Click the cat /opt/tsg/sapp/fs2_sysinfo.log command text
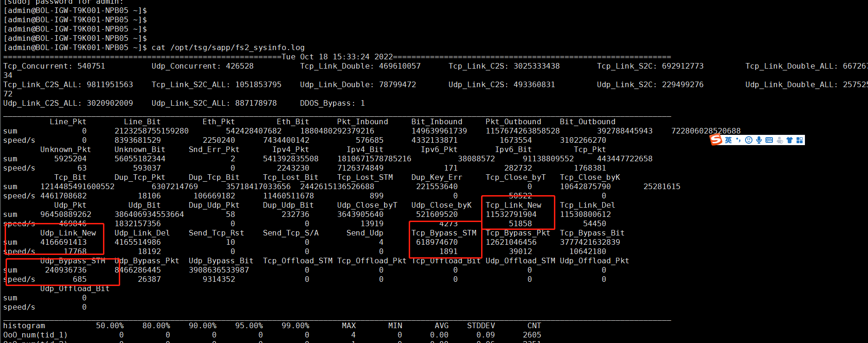This screenshot has height=343, width=868. tap(228, 47)
